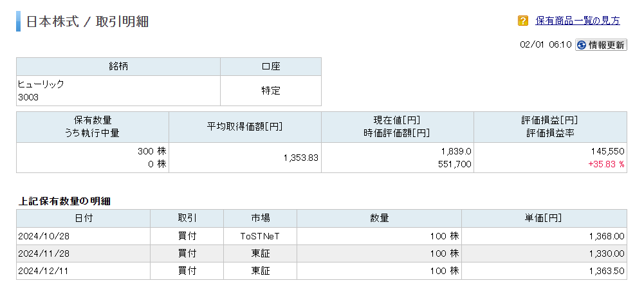644x285 pixels.
Task: Select the average cost value 1,353.83
Action: (x=301, y=158)
